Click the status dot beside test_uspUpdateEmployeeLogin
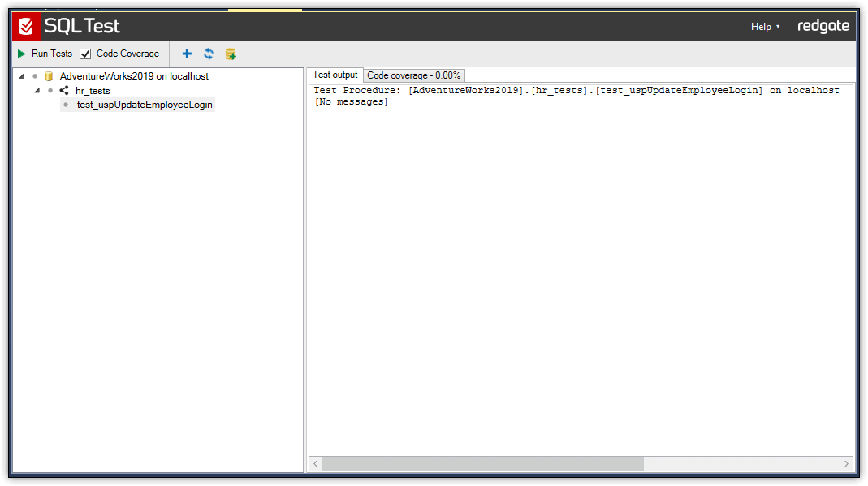 point(66,105)
